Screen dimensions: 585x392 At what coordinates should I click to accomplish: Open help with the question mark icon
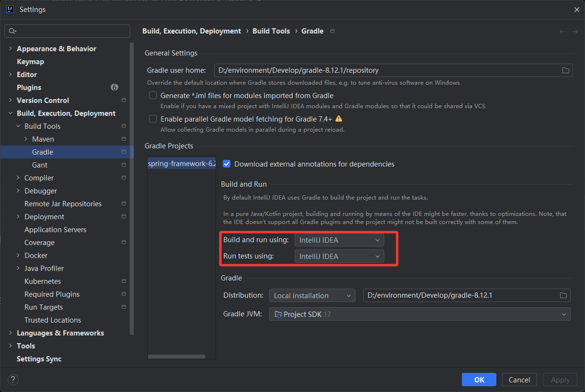pyautogui.click(x=13, y=380)
